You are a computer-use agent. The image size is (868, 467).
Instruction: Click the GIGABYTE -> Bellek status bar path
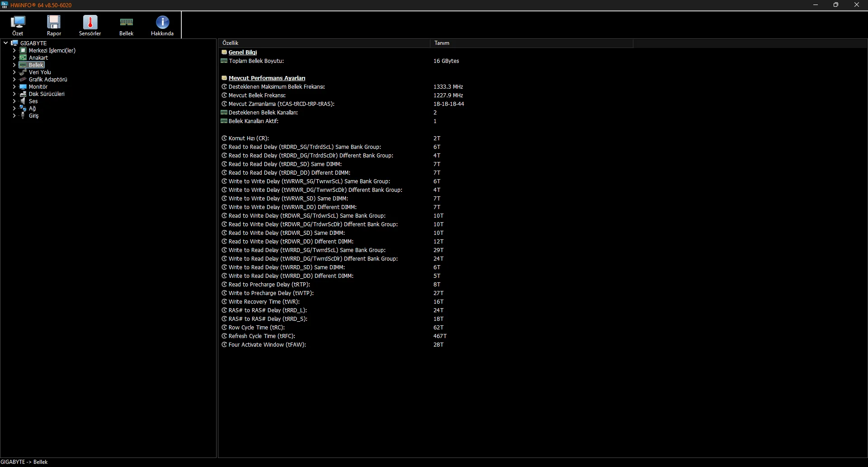click(x=24, y=462)
